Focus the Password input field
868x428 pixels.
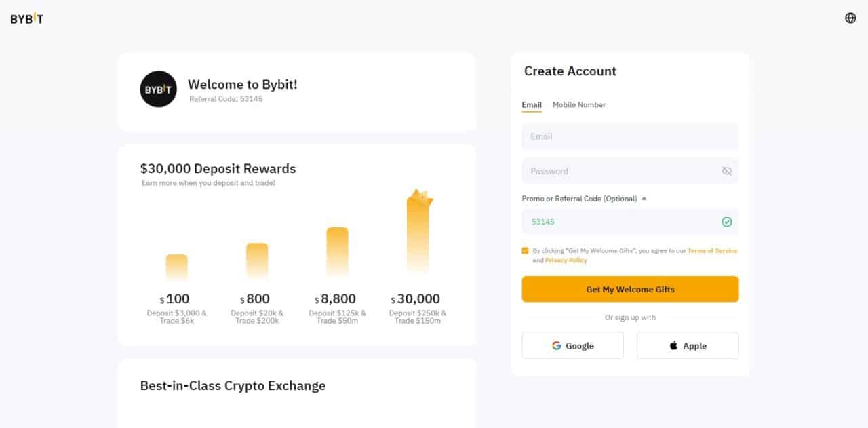click(x=630, y=171)
